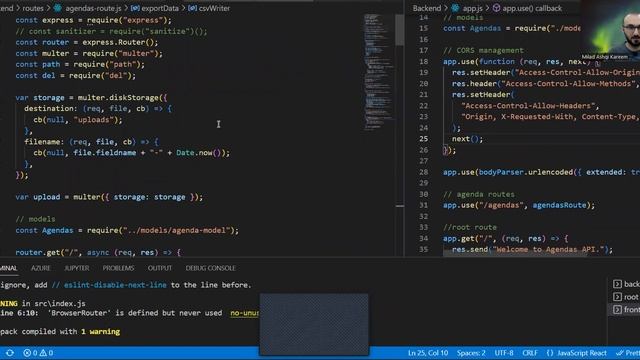Open Backend breadcrumb in right editor
Screen dimensions: 640x360
click(x=427, y=8)
